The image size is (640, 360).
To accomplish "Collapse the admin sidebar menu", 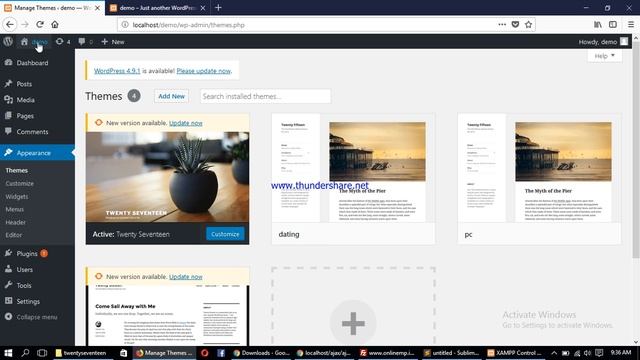I will (31, 317).
